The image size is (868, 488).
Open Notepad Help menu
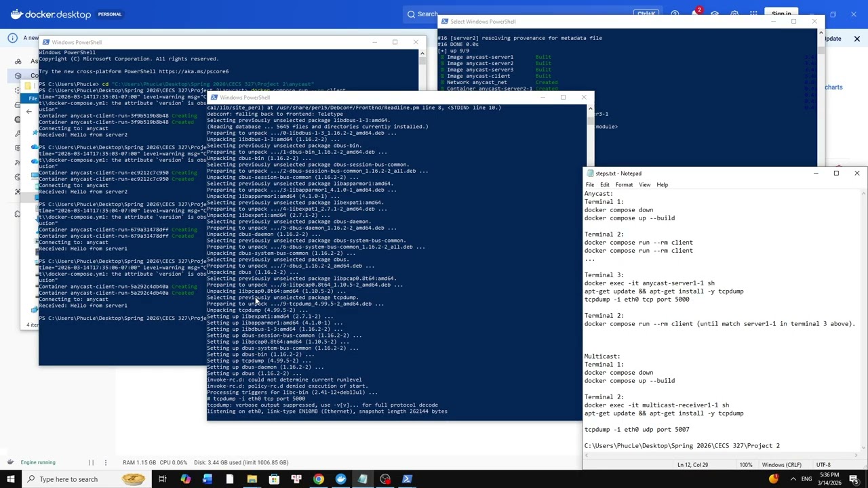(x=662, y=185)
